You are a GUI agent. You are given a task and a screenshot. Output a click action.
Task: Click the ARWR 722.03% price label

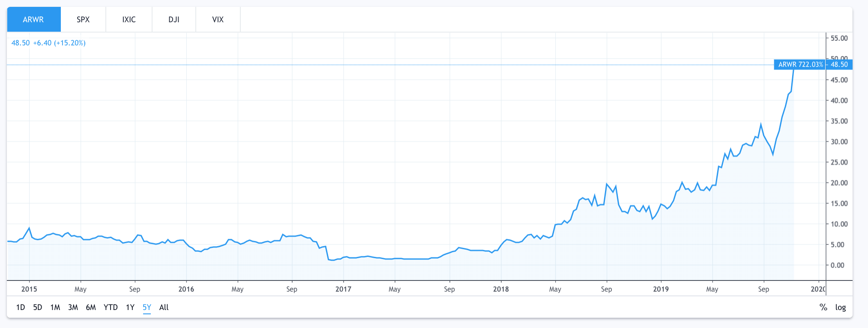800,65
